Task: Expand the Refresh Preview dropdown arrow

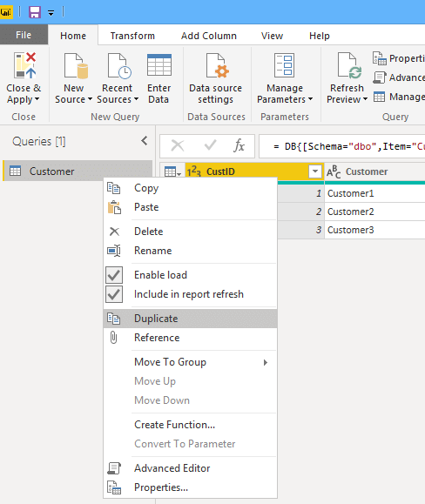Action: coord(365,99)
